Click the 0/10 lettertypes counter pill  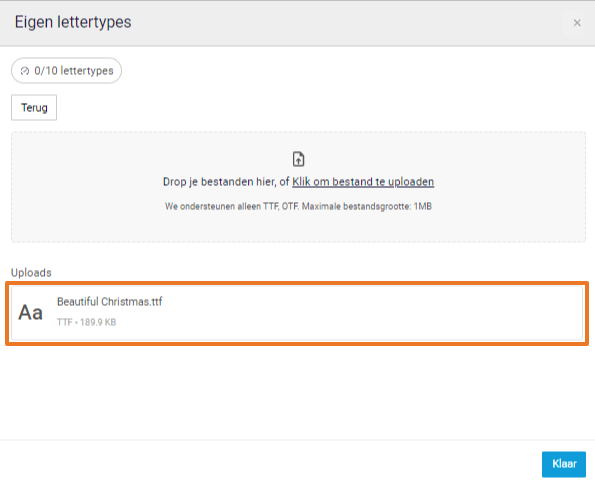[66, 71]
